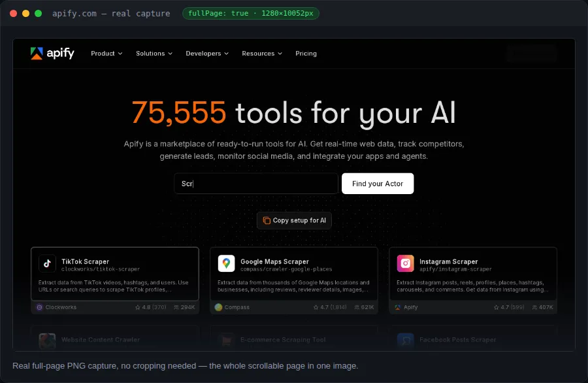Click the 75,555 tools for your AI heading
588x383 pixels.
[294, 113]
